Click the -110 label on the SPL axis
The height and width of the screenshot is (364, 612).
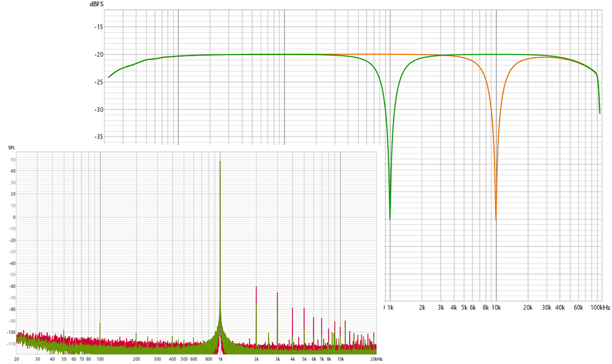10,344
